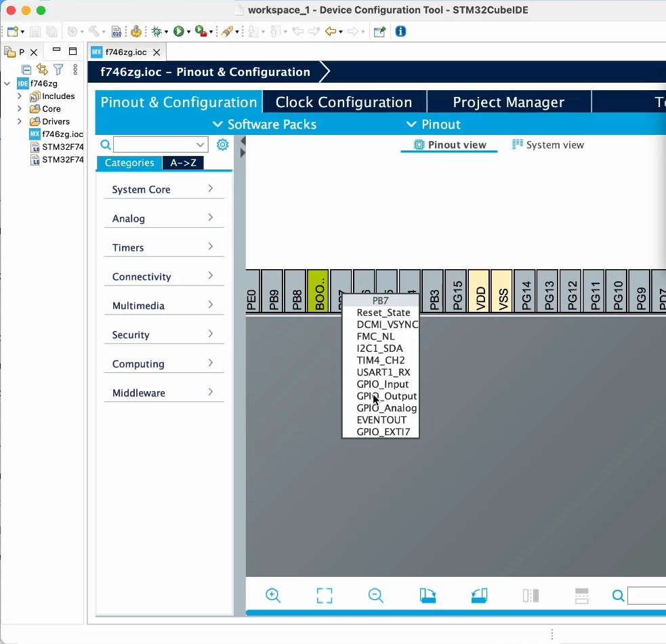Click the PG14 pin on the chip
Image resolution: width=666 pixels, height=644 pixels.
click(x=524, y=291)
